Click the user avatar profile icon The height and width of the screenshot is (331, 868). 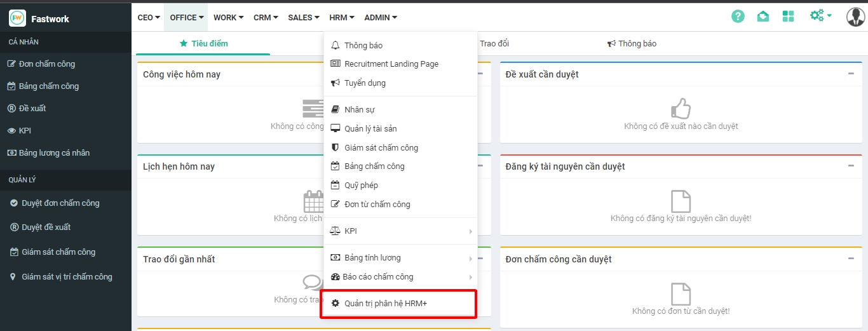[855, 17]
